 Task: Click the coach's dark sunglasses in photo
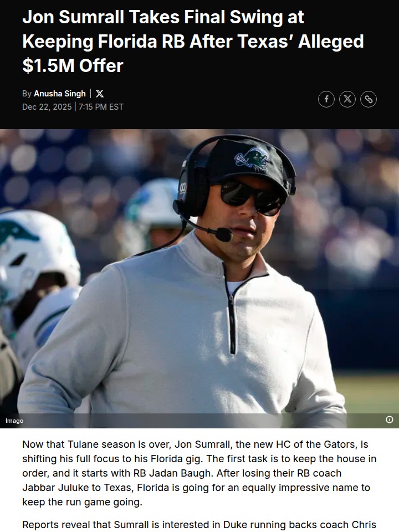point(250,196)
